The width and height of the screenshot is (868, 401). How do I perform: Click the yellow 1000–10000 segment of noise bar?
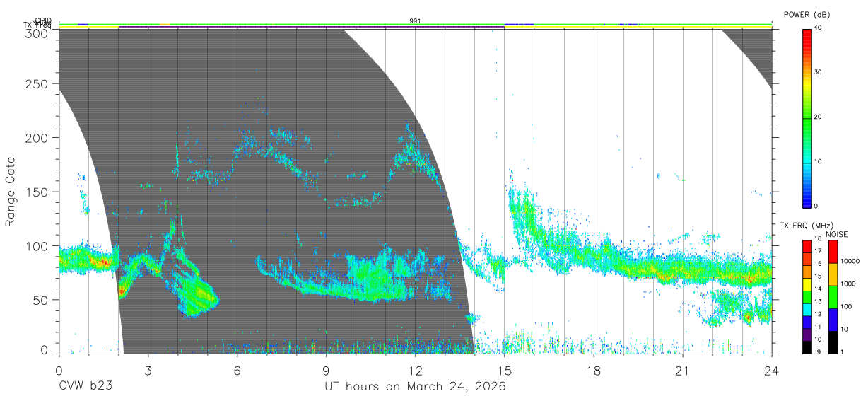tap(833, 274)
